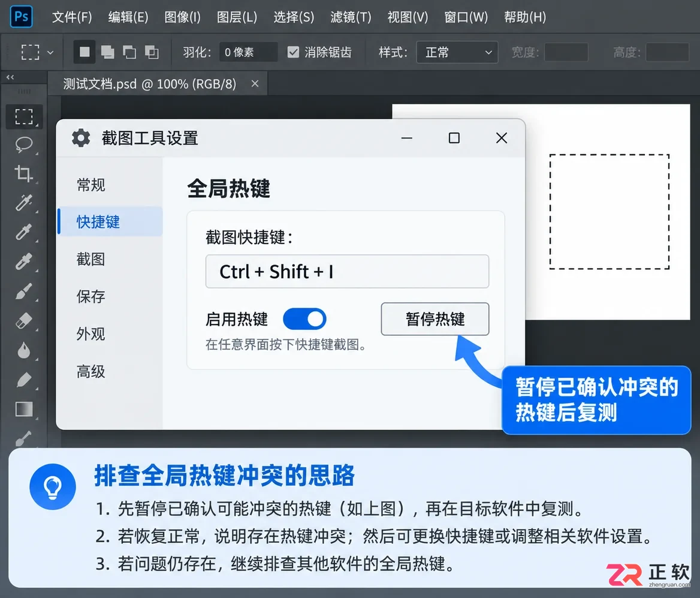This screenshot has height=598, width=700.
Task: Select the Blur droplet tool
Action: coord(24,350)
